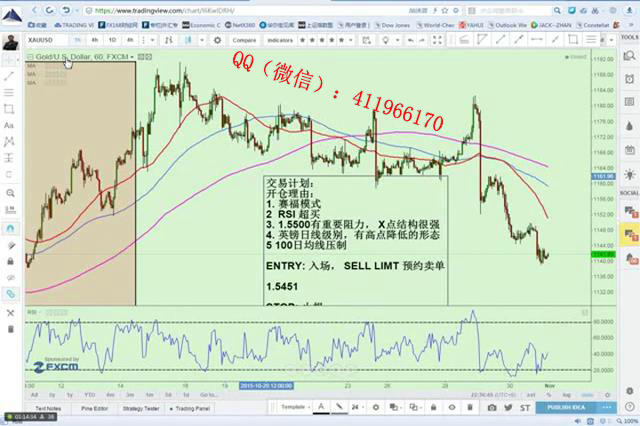Click the pattern tool icon in left sidebar
640x426 pixels.
[x=9, y=142]
